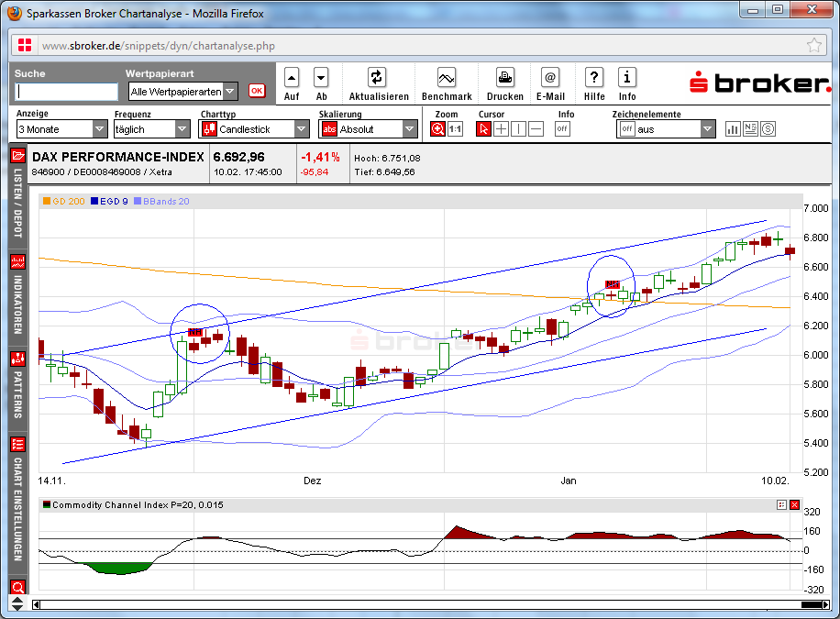Maximize the Firefox window

tap(778, 9)
